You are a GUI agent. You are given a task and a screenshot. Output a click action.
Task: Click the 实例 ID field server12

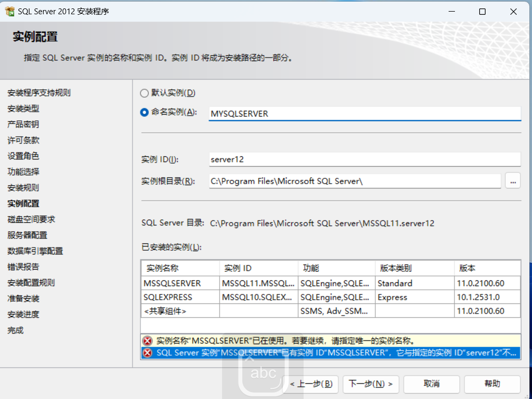click(365, 159)
